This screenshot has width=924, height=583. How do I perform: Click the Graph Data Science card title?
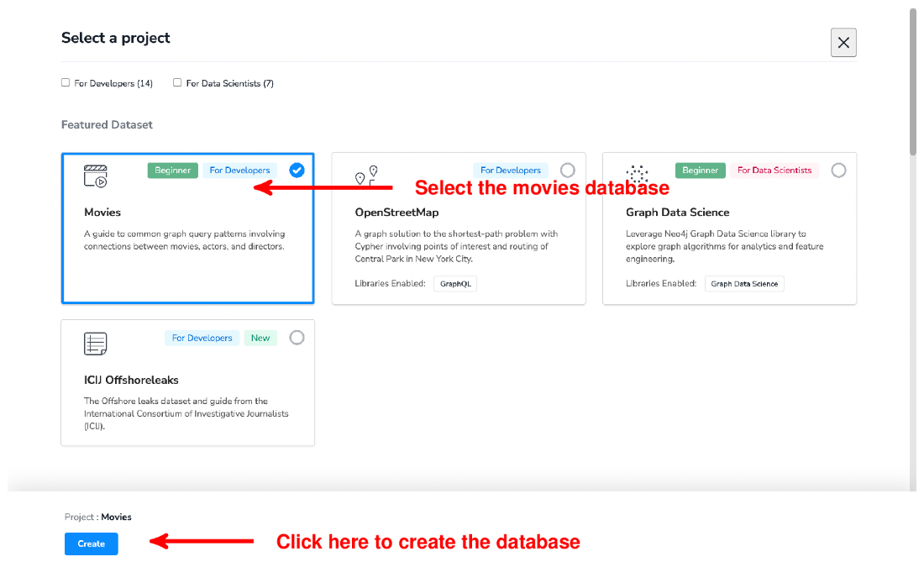click(678, 213)
